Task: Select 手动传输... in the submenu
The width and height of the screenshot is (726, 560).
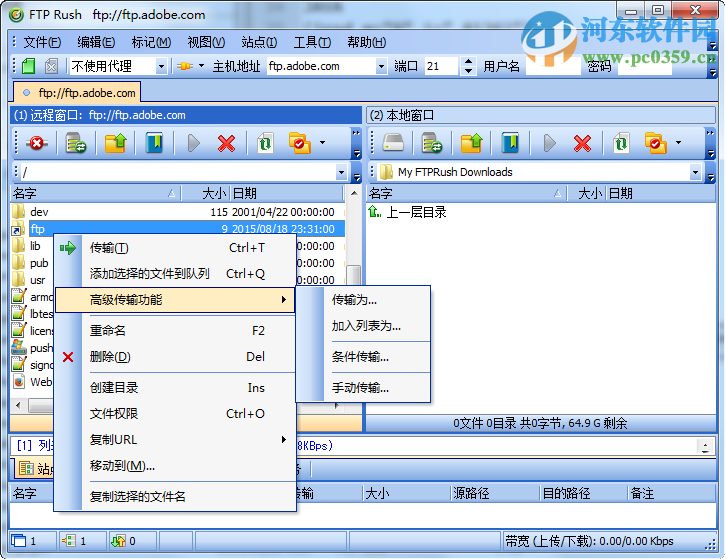Action: (363, 388)
